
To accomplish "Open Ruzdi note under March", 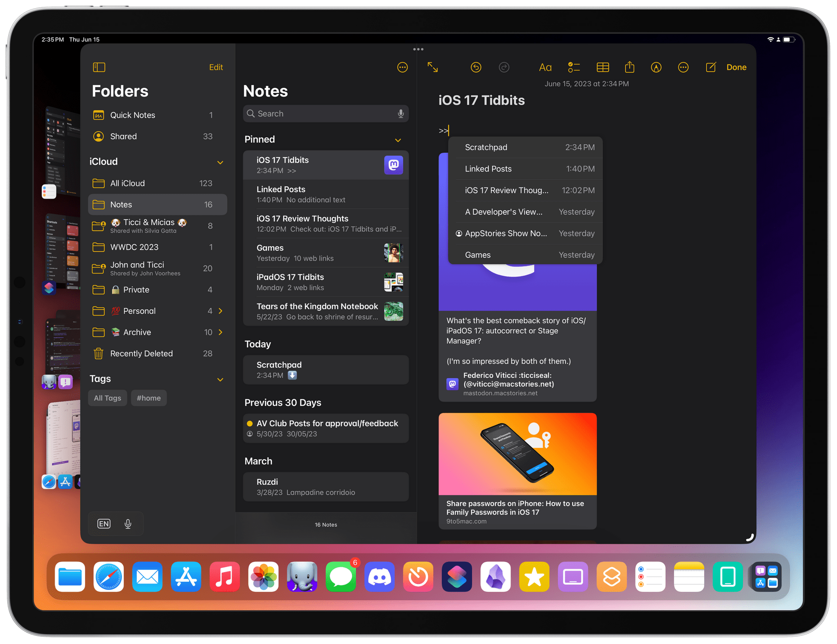I will (x=326, y=487).
